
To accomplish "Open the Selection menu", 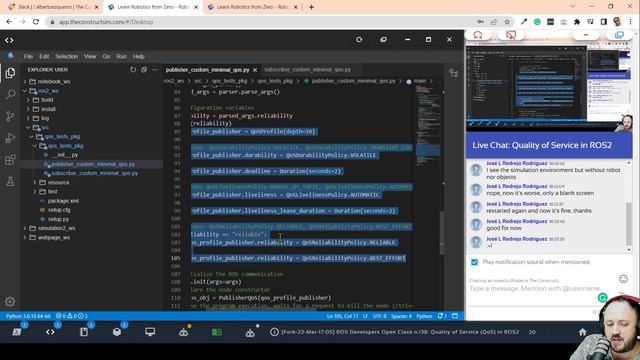I will 67,56.
